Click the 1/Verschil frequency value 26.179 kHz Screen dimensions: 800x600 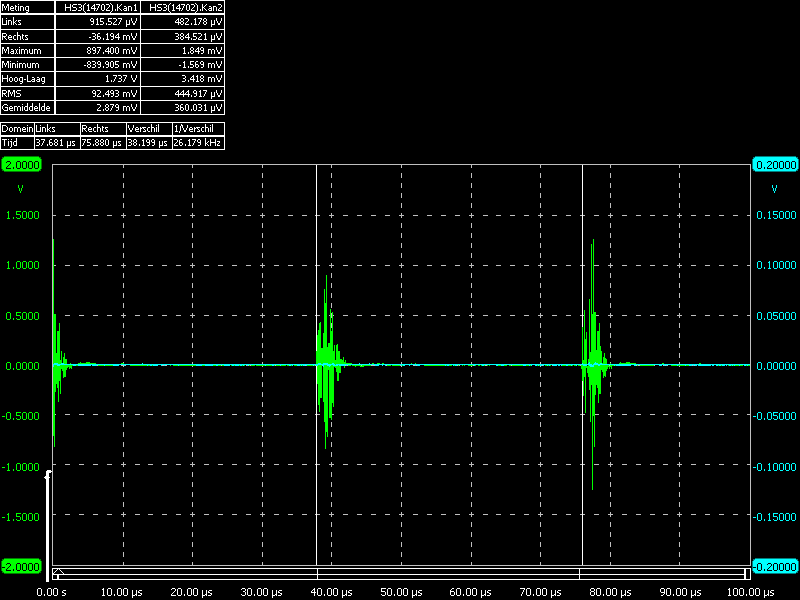click(x=197, y=143)
